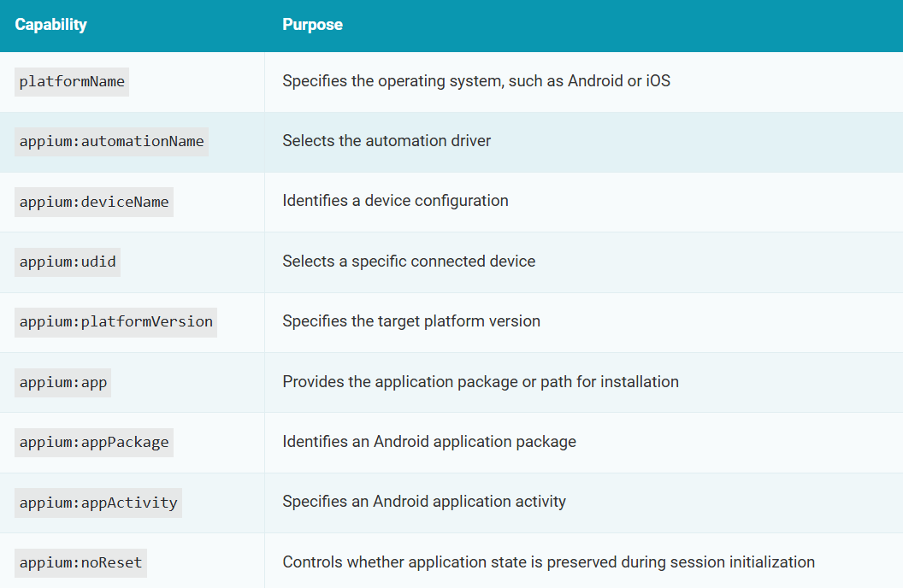Click 'Controls whether application state is preserved' text

[548, 562]
